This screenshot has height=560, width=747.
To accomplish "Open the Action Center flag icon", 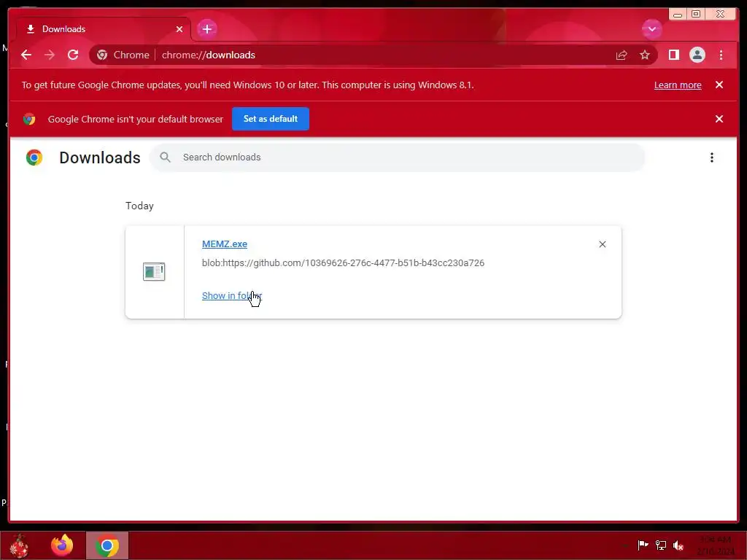I will 643,545.
